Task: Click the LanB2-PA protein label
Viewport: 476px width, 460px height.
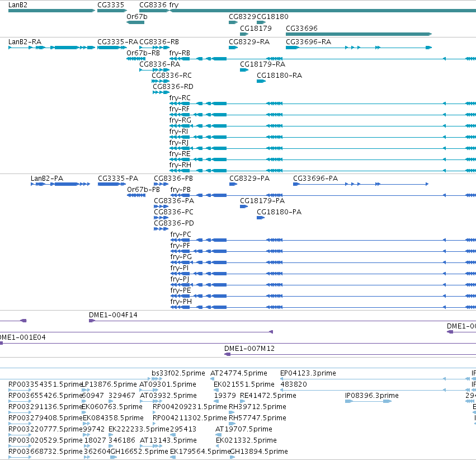Action: pyautogui.click(x=47, y=179)
